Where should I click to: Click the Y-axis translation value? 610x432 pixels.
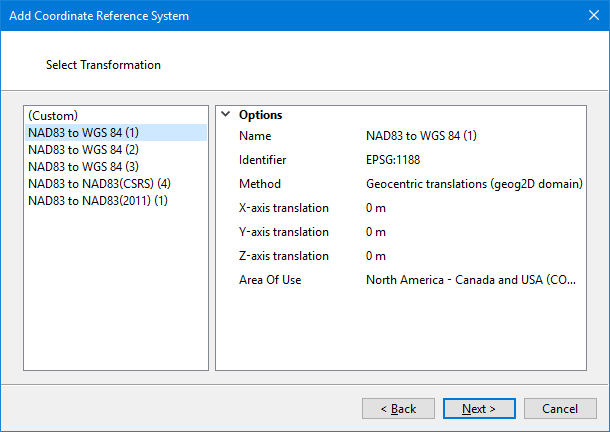tap(376, 232)
